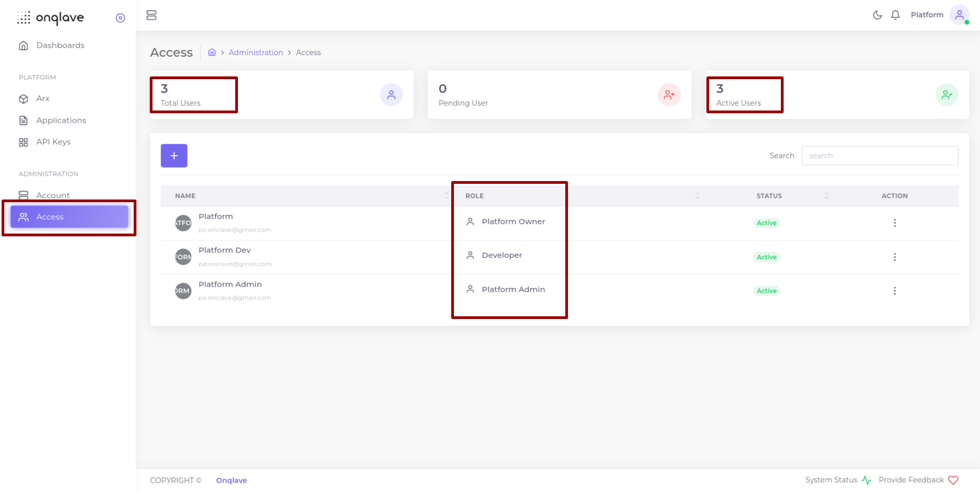The width and height of the screenshot is (980, 495).
Task: Open notifications bell icon
Action: click(x=895, y=15)
